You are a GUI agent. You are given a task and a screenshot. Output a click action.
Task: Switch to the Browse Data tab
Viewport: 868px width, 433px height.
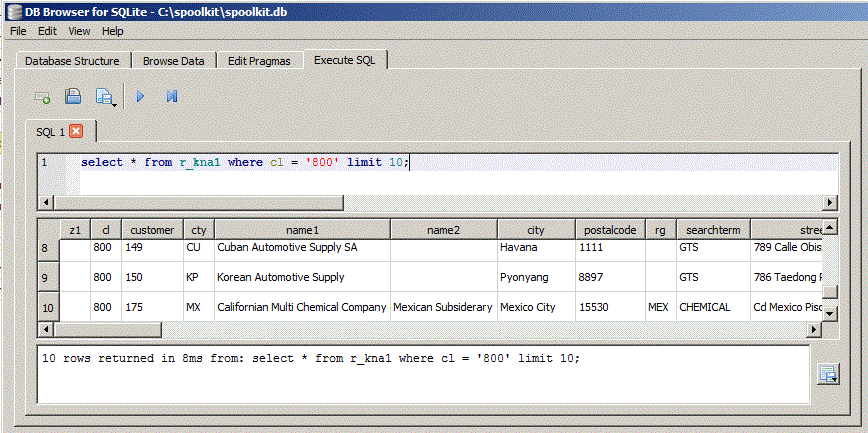[x=174, y=61]
